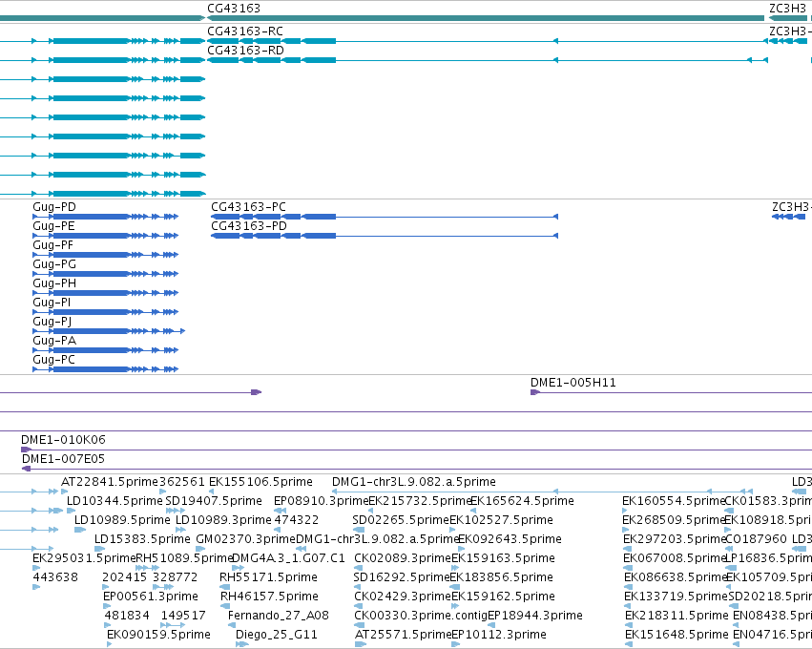The height and width of the screenshot is (649, 812).
Task: Click the EK067008.5prime EST label
Action: [x=675, y=558]
